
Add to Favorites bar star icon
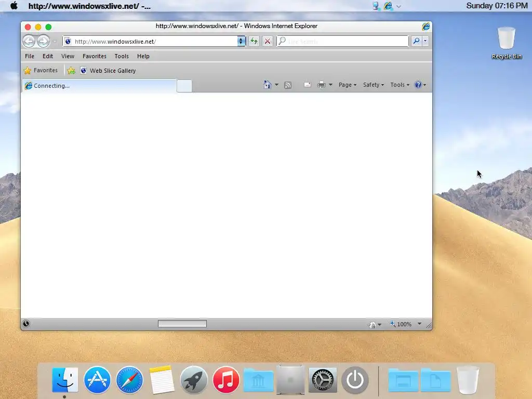click(71, 71)
